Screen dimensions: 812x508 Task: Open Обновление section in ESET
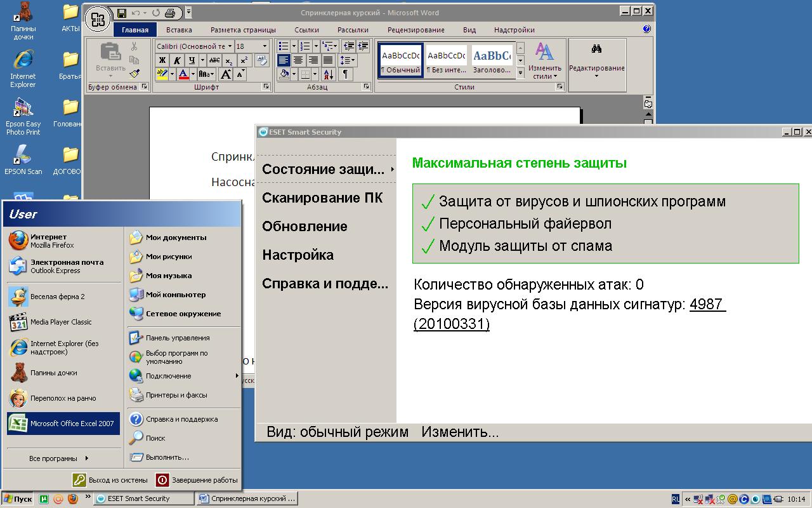[x=304, y=226]
